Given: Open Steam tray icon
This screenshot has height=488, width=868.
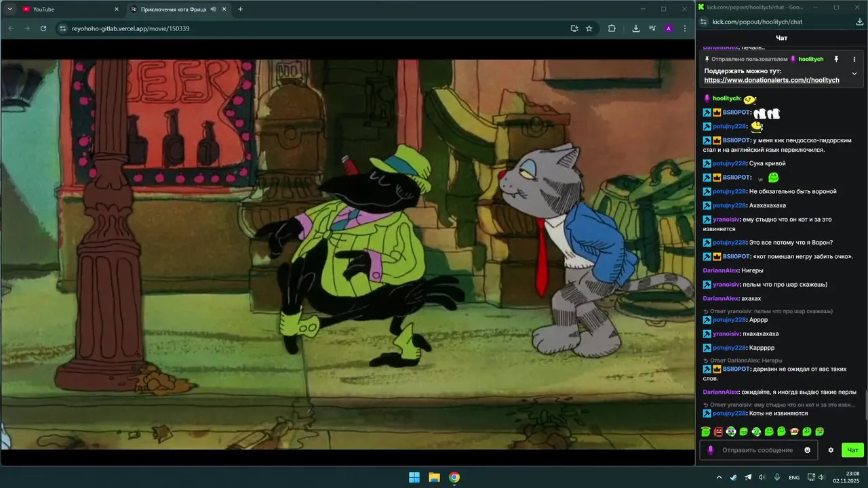Looking at the screenshot, I should (x=733, y=477).
